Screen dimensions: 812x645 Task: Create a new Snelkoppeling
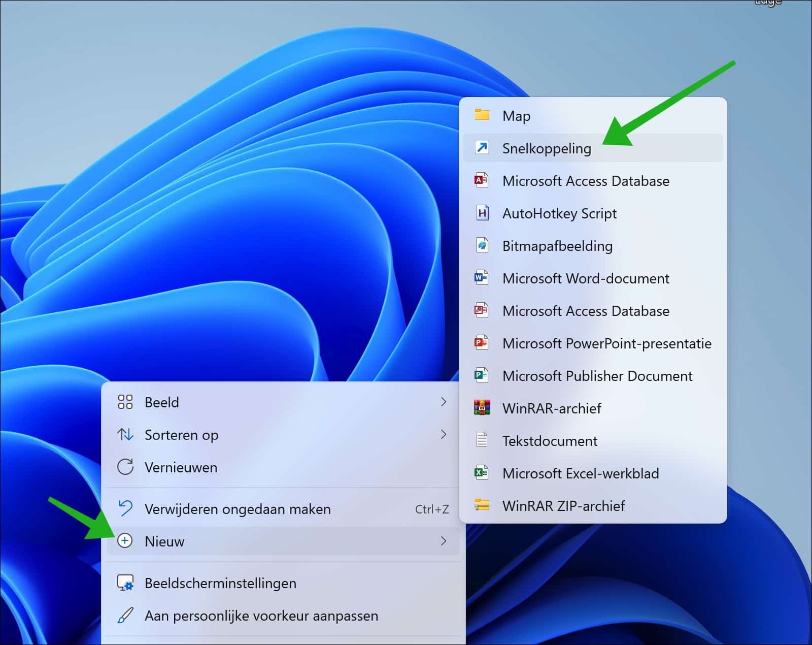547,148
